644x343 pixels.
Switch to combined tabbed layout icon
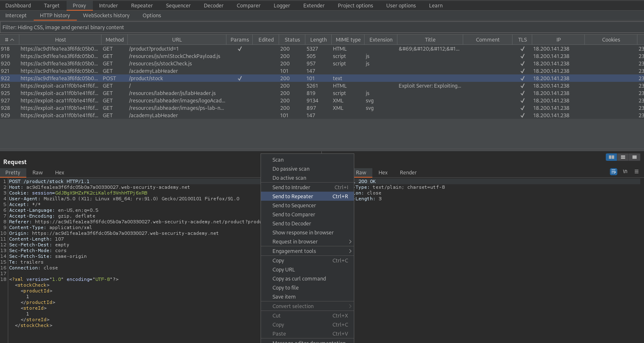(x=635, y=157)
